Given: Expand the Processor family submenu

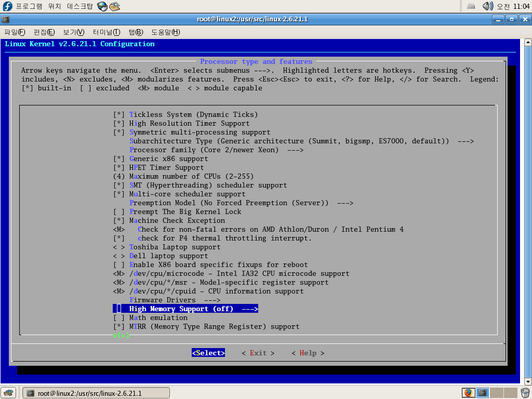Looking at the screenshot, I should point(209,150).
